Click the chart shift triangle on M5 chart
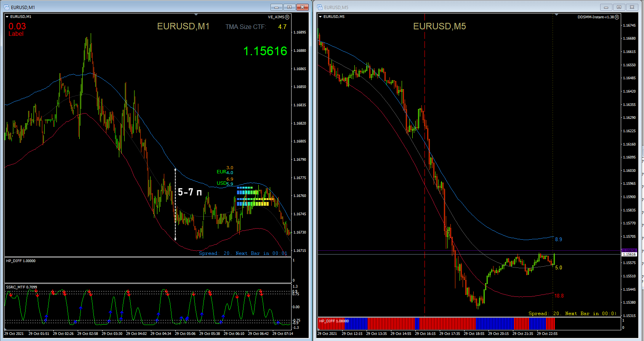 [x=556, y=15]
